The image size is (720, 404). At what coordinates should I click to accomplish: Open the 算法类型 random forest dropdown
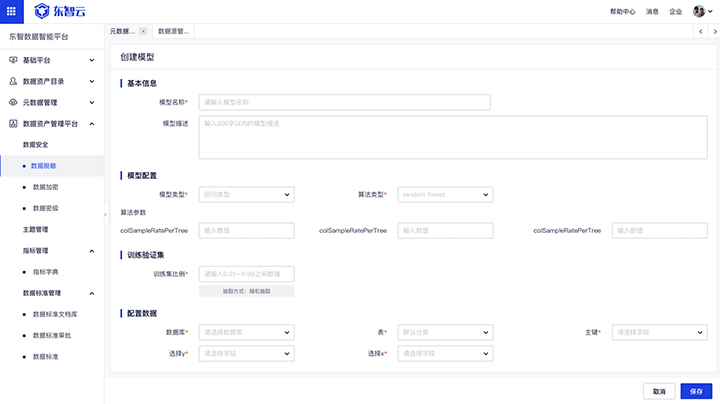pos(445,194)
